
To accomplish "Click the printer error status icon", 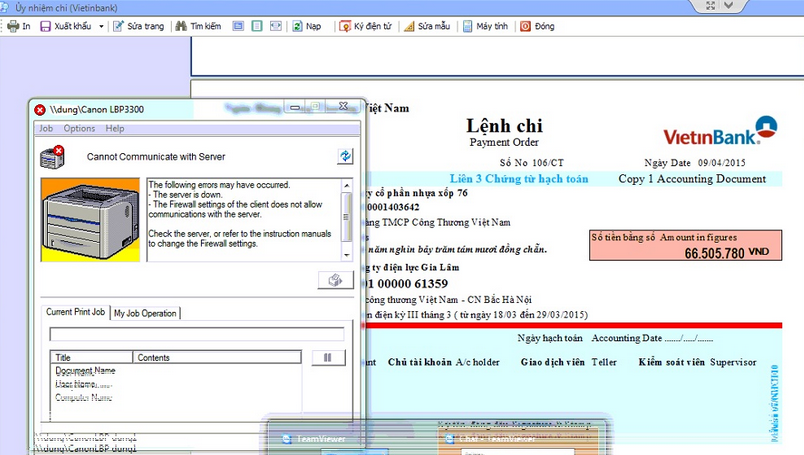I will coord(52,157).
